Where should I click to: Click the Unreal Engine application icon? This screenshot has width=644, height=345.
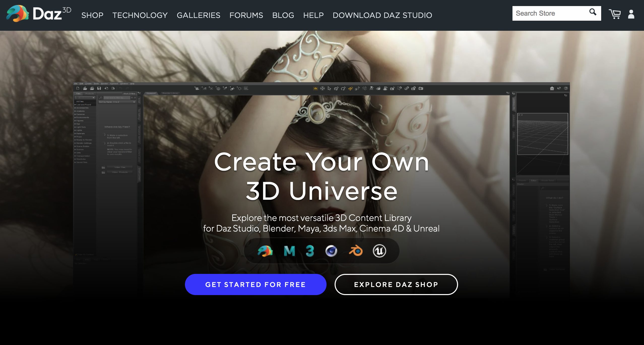[379, 251]
